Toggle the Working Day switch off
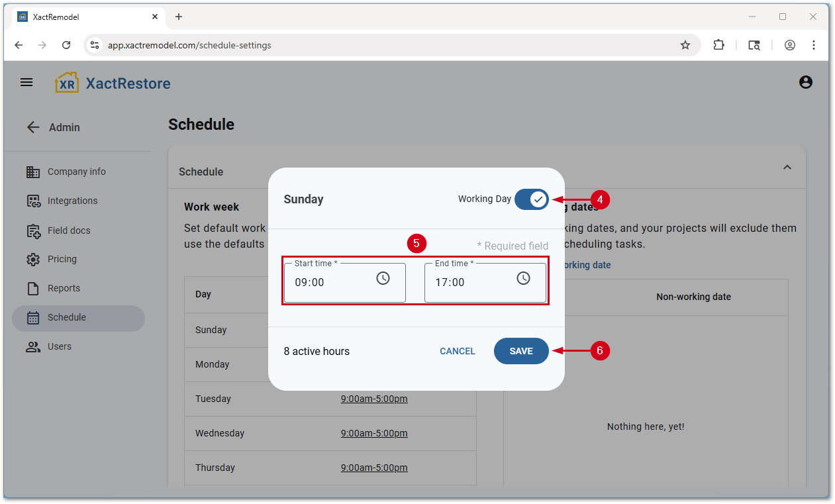The width and height of the screenshot is (835, 504). 531,199
